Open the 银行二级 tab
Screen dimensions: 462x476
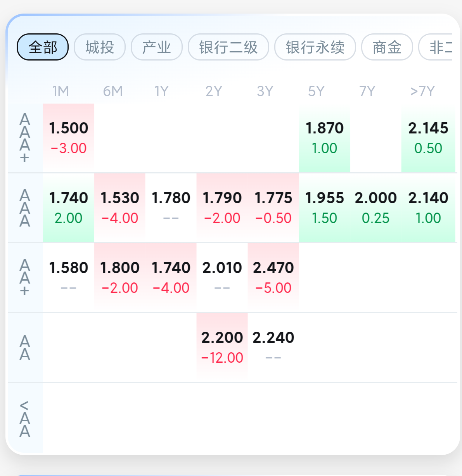pos(228,47)
